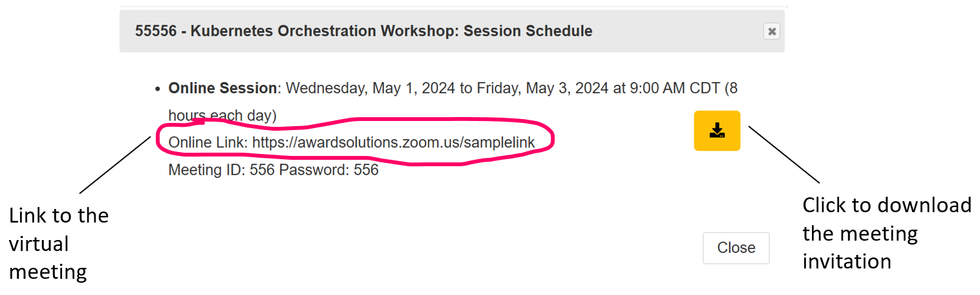980x295 pixels.
Task: Click the Password: 556 text
Action: point(329,171)
